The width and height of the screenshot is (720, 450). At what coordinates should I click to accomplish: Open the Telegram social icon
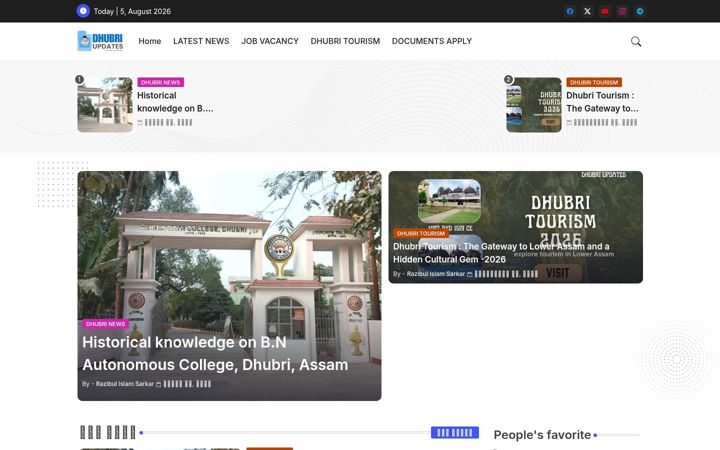click(x=640, y=11)
